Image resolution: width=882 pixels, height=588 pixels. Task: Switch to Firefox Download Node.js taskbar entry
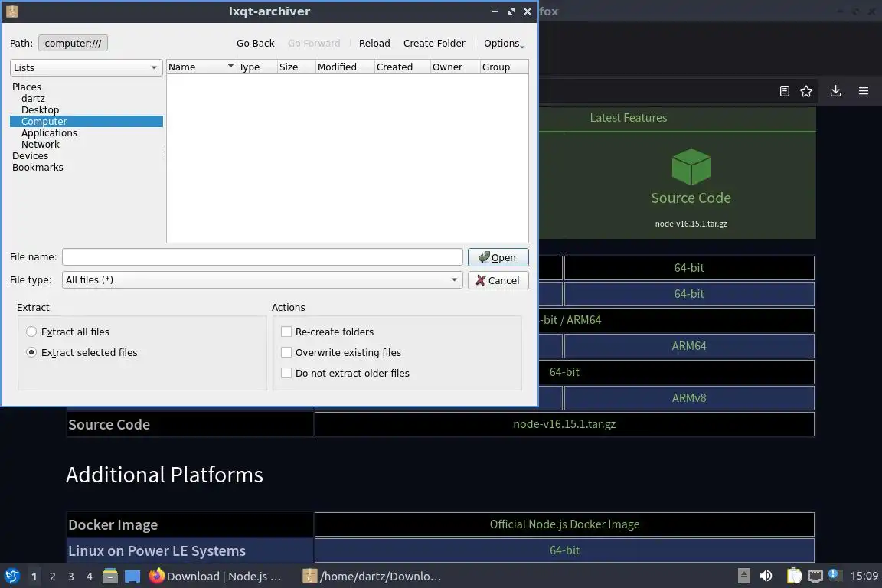(215, 576)
